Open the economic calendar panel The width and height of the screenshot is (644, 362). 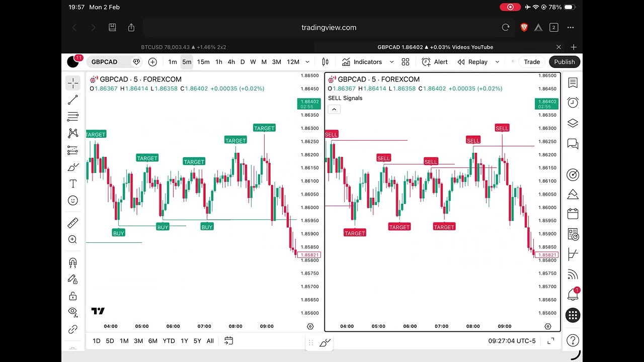(x=573, y=214)
